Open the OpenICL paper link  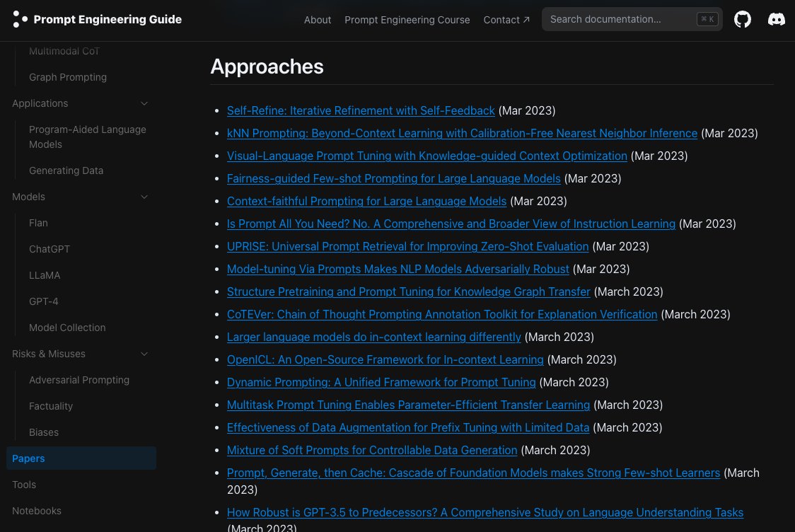385,359
